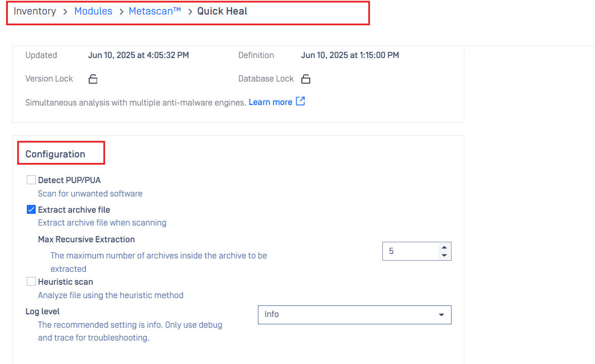This screenshot has height=364, width=595.
Task: Click Inventory in the breadcrumb
Action: [x=35, y=11]
